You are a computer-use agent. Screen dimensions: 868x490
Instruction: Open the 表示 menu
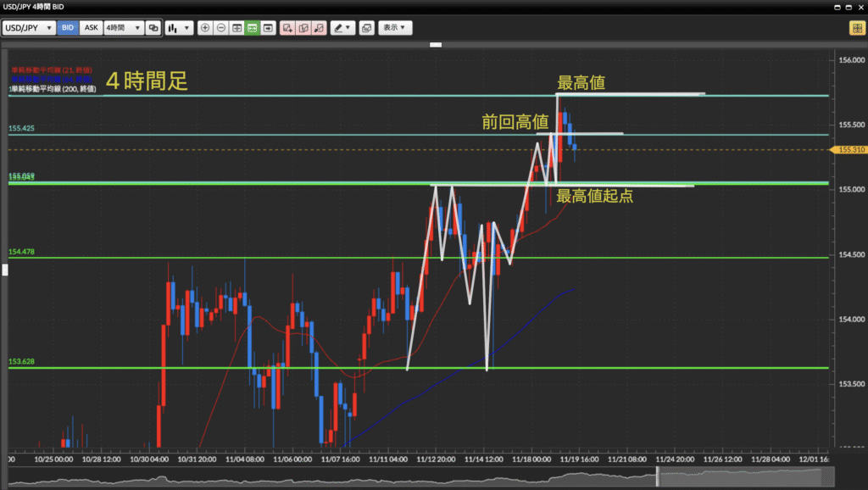tap(395, 28)
